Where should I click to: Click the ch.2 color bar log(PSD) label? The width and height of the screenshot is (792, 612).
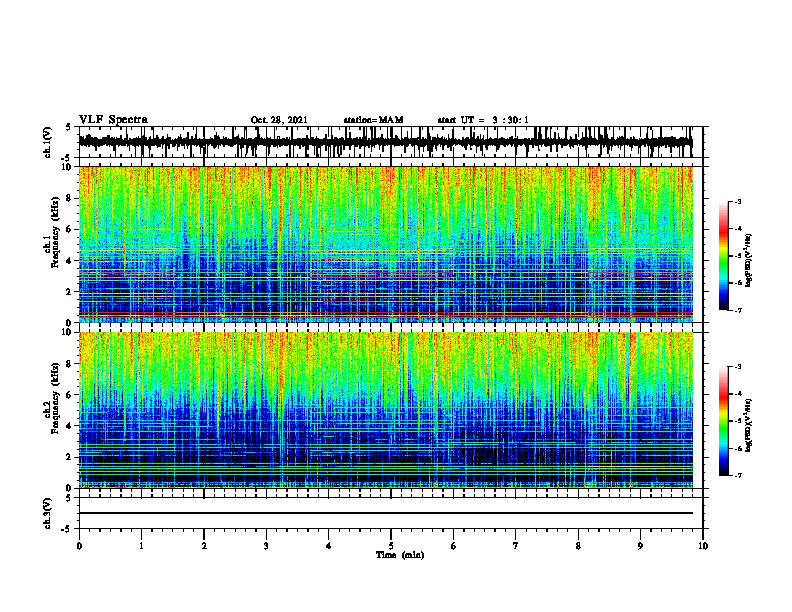click(748, 426)
